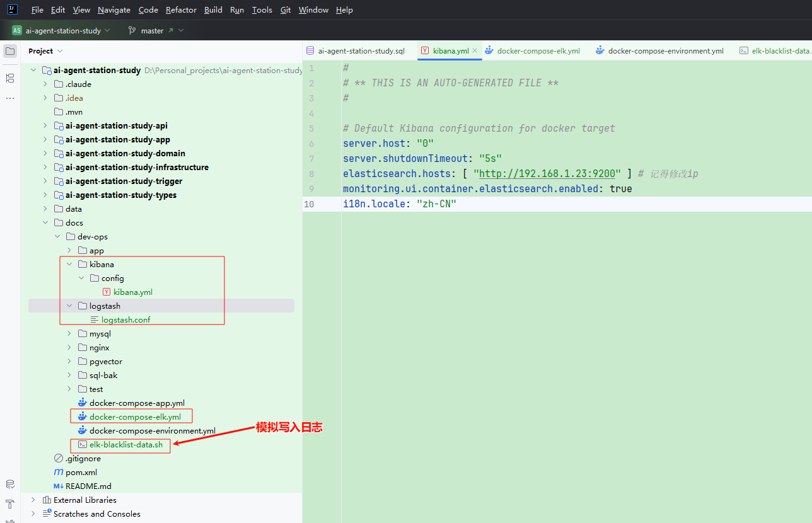Click the database layers icon in left sidebar
This screenshot has width=812, height=523.
click(x=10, y=484)
